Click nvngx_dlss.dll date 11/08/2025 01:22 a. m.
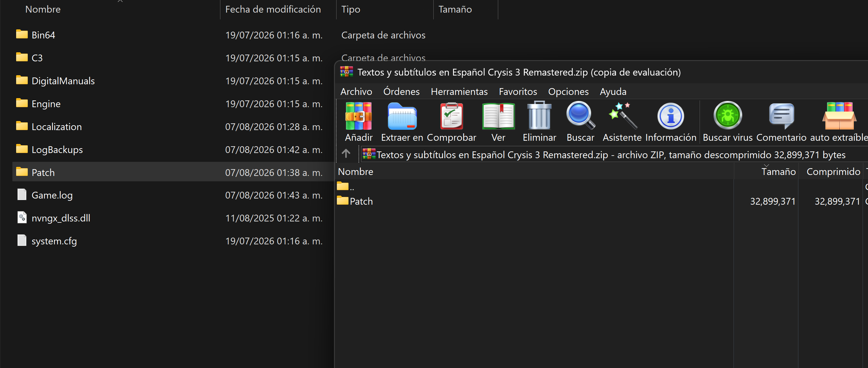The width and height of the screenshot is (868, 368). point(274,218)
